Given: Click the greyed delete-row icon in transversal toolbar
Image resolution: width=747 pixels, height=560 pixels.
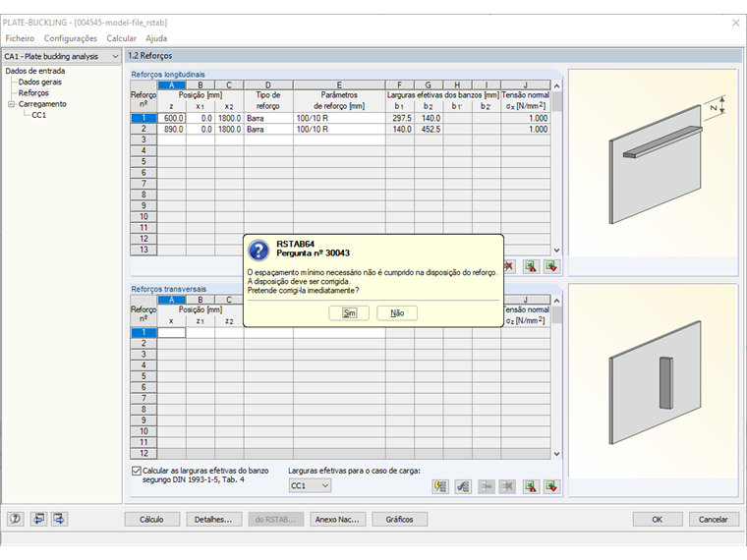Looking at the screenshot, I should pos(508,486).
